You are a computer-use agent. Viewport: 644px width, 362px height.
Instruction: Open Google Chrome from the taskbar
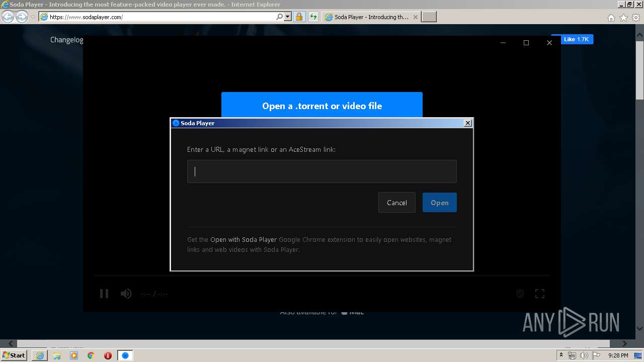click(x=91, y=355)
